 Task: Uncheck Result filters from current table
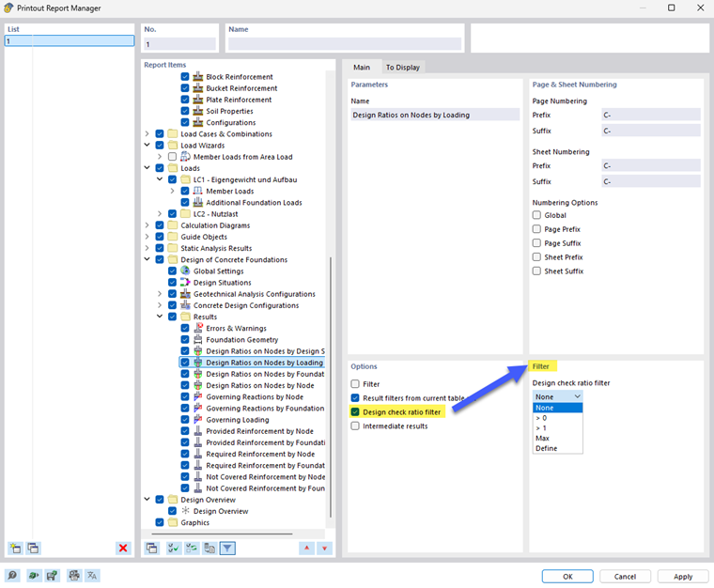coord(355,397)
